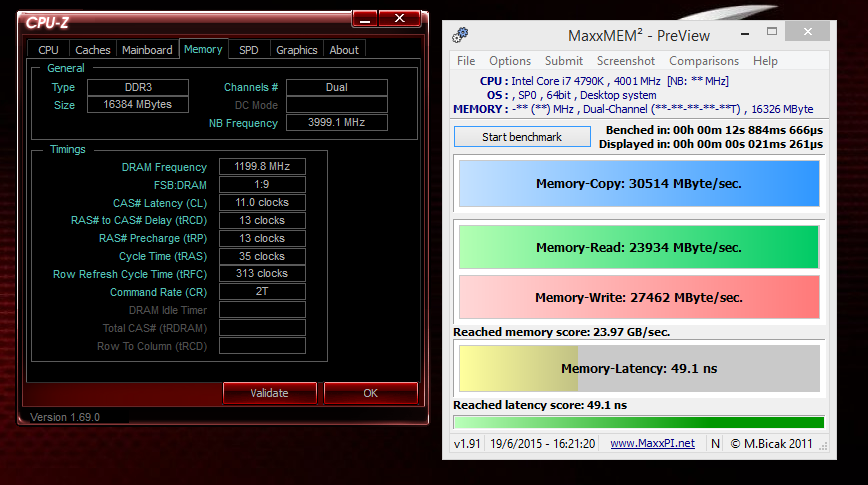Click the Version 1.69.0 label in CPU-Z
Viewport: 868px width, 485px height.
[65, 417]
